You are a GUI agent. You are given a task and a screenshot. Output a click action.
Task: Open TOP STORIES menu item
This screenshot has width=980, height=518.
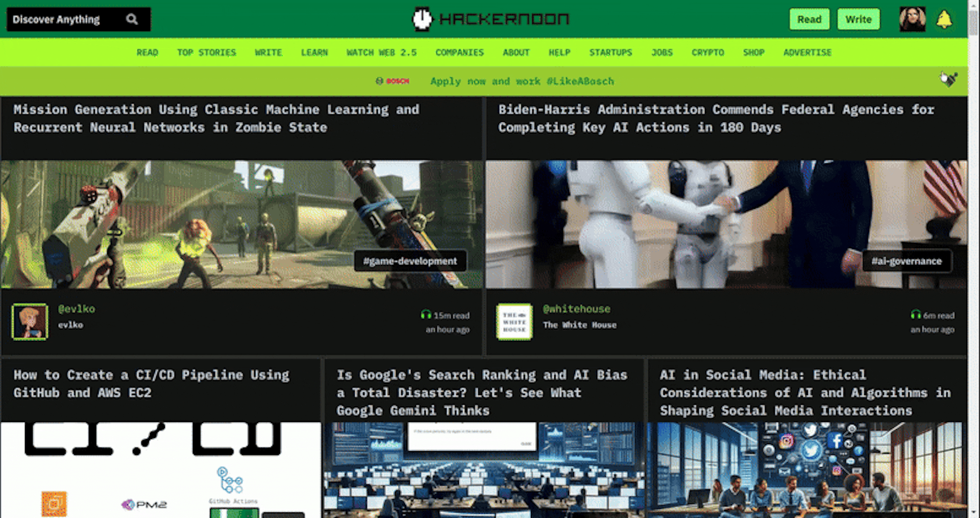pyautogui.click(x=206, y=53)
